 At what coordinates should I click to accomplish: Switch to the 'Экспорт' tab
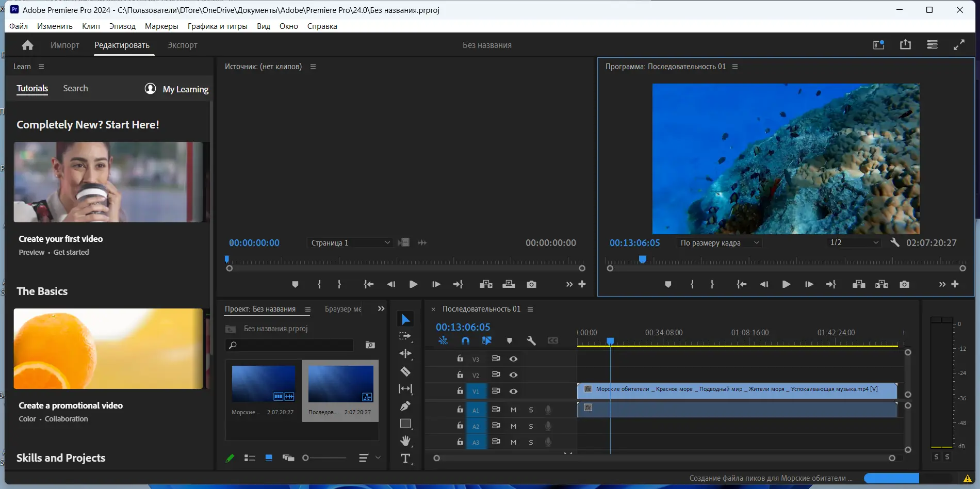182,45
